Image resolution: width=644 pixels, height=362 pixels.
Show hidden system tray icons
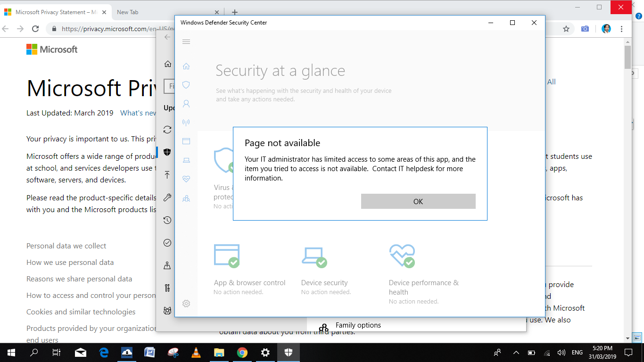point(516,353)
